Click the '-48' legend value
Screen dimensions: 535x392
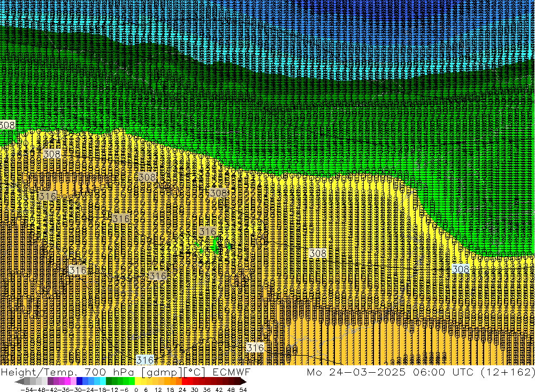point(39,390)
